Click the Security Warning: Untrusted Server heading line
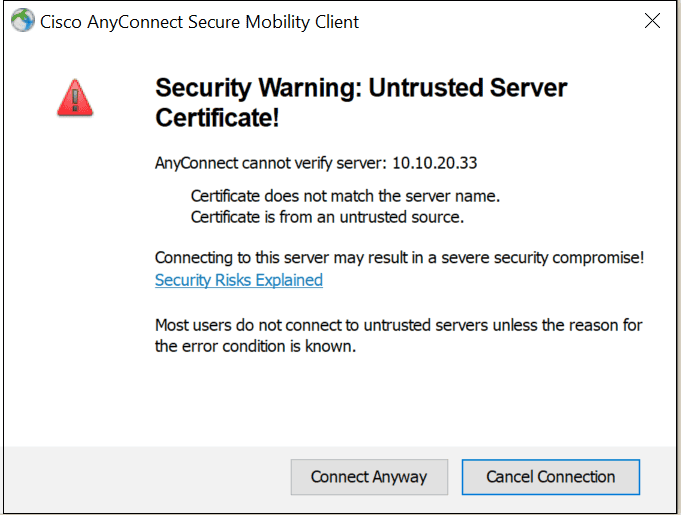Image resolution: width=681 pixels, height=515 pixels. point(361,88)
